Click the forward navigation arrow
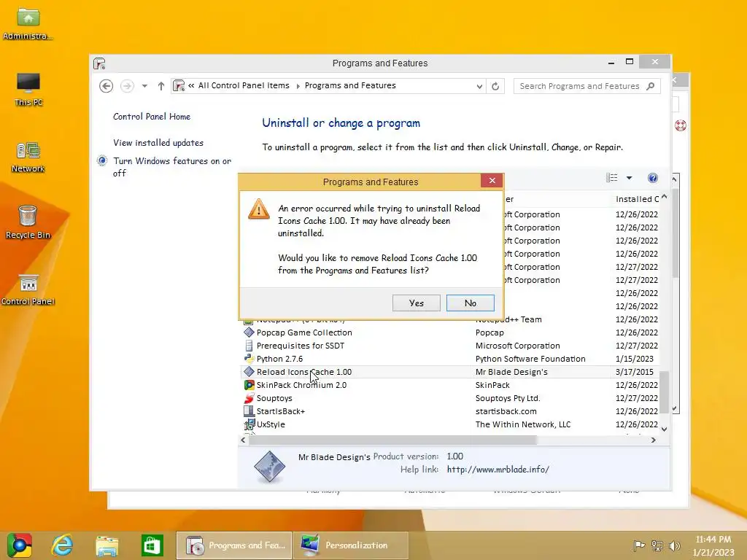The height and width of the screenshot is (560, 747). (x=127, y=86)
